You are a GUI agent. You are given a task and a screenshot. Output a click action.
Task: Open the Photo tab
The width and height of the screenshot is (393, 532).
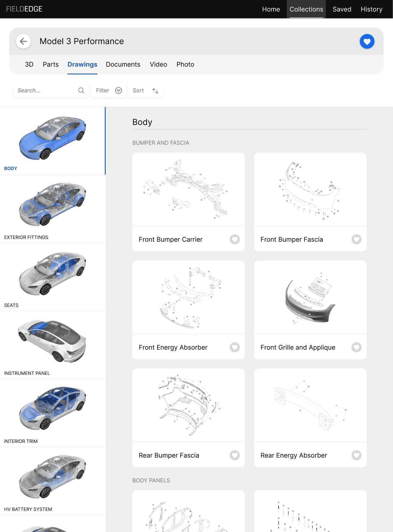pyautogui.click(x=185, y=64)
